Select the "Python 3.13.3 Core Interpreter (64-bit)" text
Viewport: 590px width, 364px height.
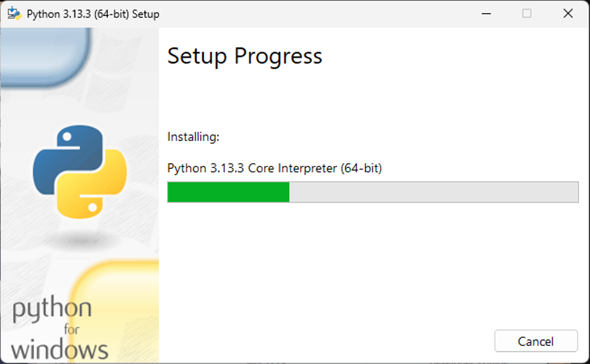(x=274, y=168)
